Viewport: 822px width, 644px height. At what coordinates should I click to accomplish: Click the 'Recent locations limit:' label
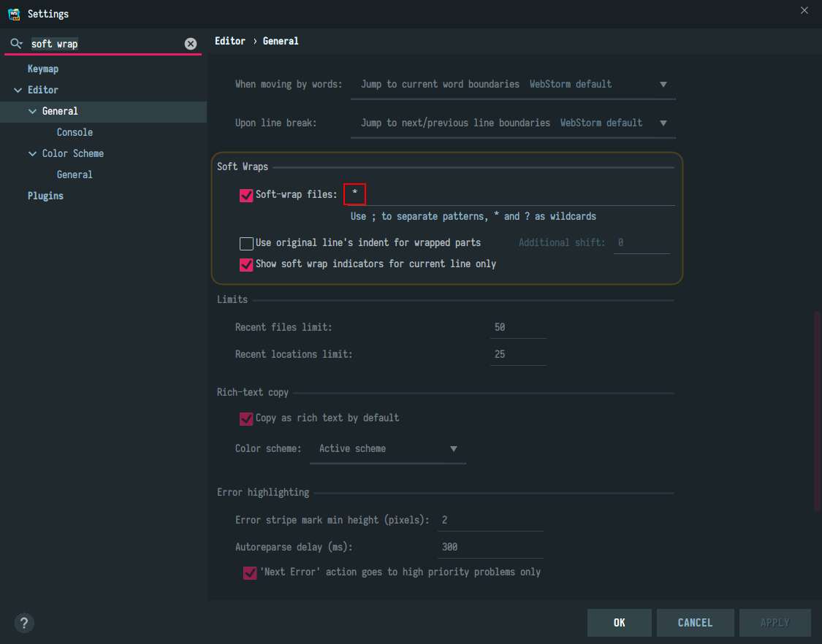[x=294, y=355]
